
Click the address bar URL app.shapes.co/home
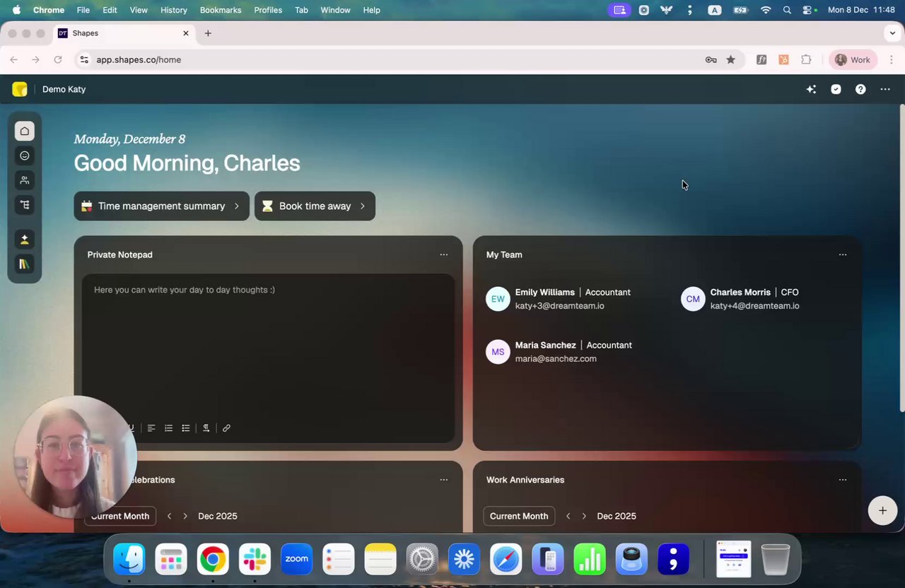pos(139,60)
